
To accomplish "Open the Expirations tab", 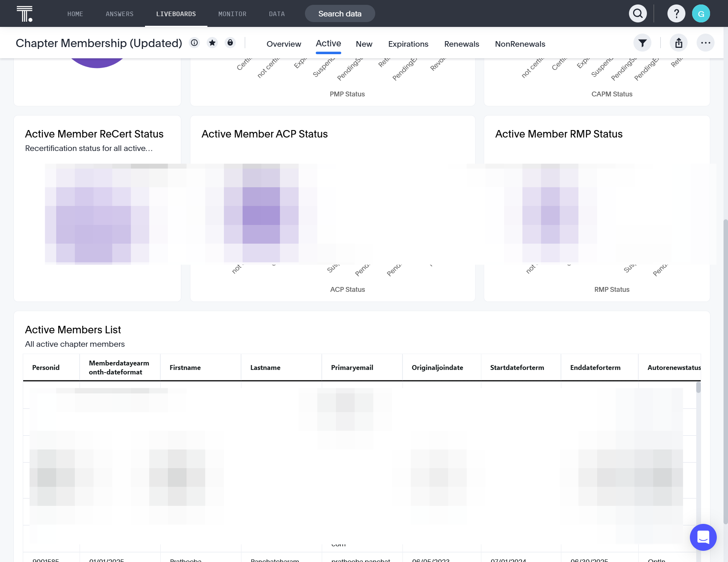I will pos(408,44).
